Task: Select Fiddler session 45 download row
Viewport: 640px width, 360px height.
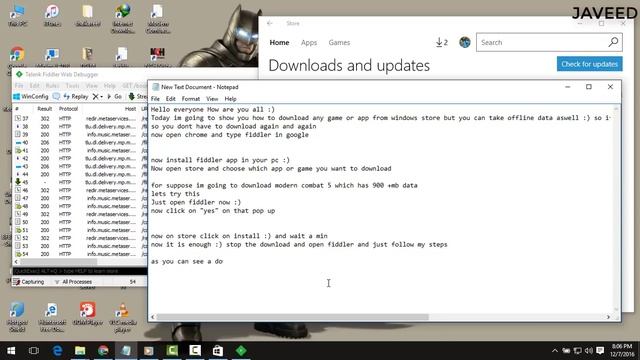Action: (80, 182)
